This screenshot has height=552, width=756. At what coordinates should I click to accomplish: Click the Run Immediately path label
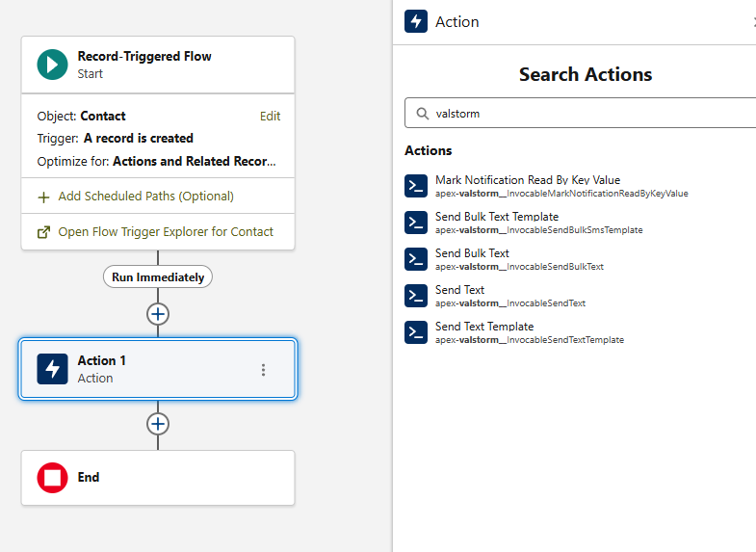point(158,276)
